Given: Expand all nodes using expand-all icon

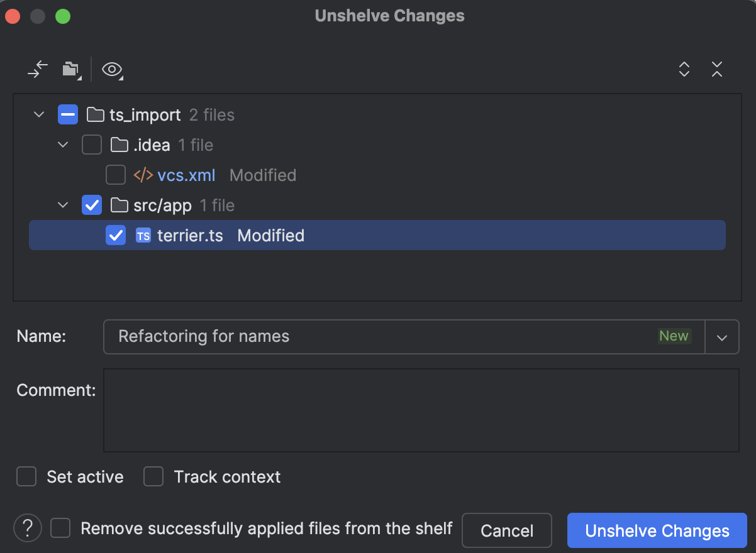Looking at the screenshot, I should [684, 70].
